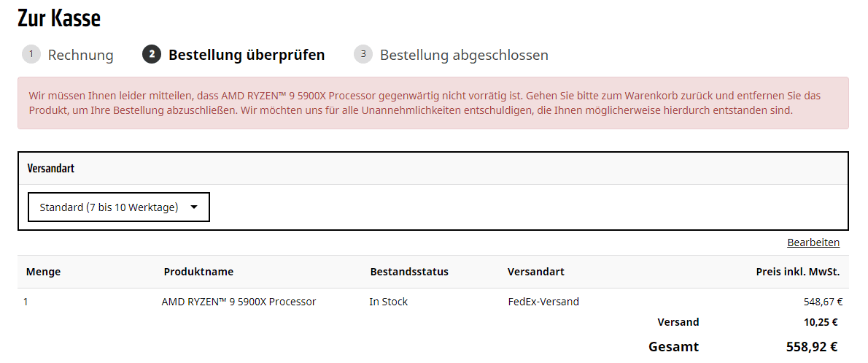Click the In Stock status cell
The height and width of the screenshot is (363, 868).
(x=389, y=302)
